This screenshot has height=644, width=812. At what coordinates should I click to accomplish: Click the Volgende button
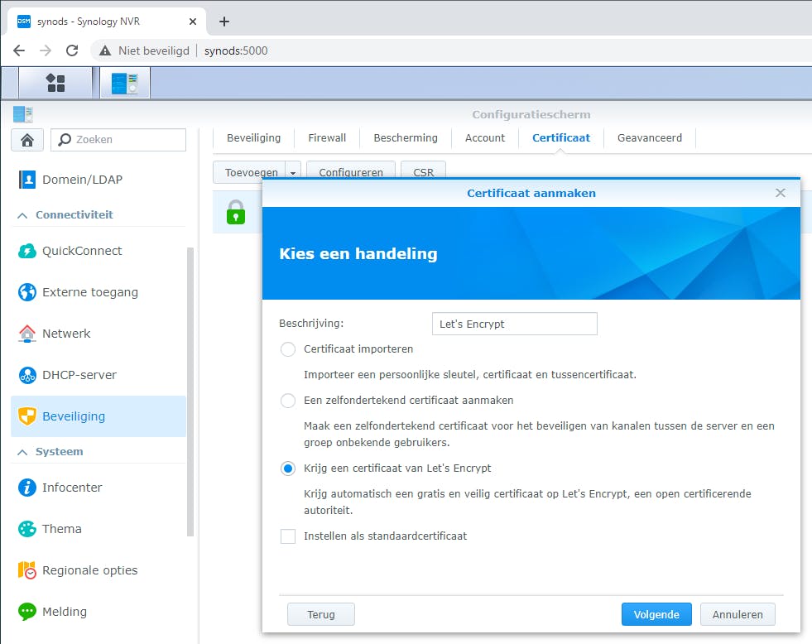coord(656,614)
